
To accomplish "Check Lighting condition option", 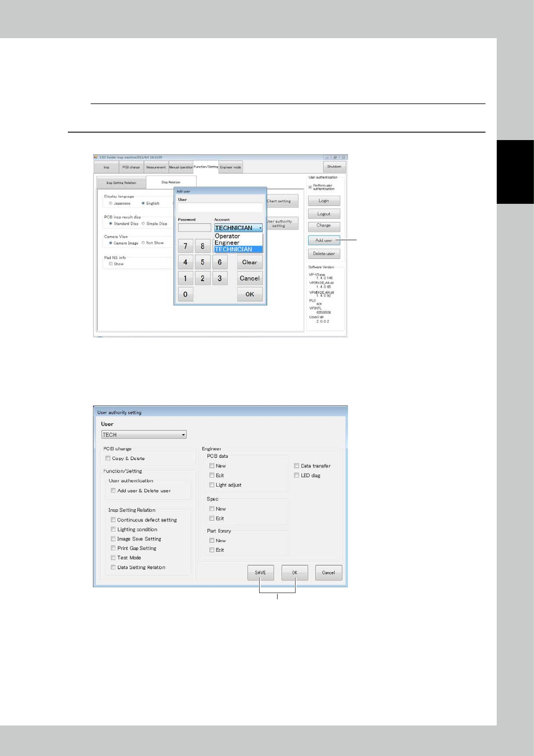I will click(x=113, y=529).
